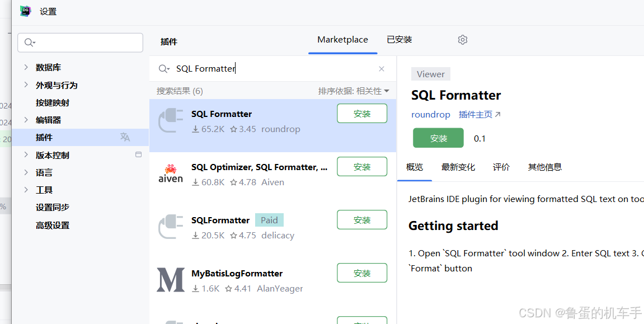The height and width of the screenshot is (324, 644).
Task: Click the 搜索结果 (6) label
Action: 180,91
